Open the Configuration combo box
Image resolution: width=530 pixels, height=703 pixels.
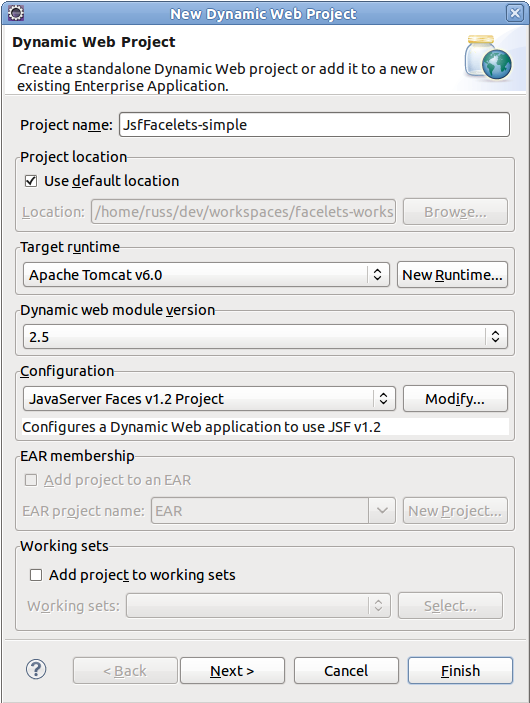pos(209,399)
